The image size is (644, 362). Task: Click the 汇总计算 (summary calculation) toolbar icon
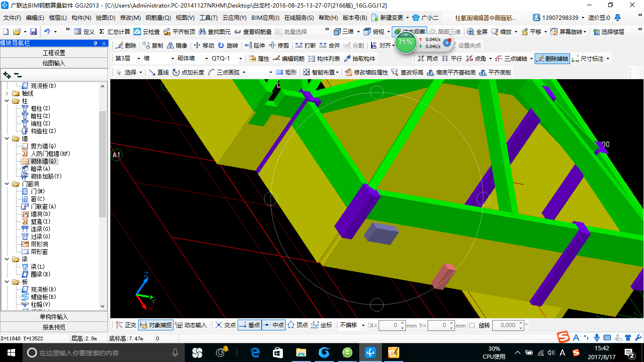tap(115, 32)
